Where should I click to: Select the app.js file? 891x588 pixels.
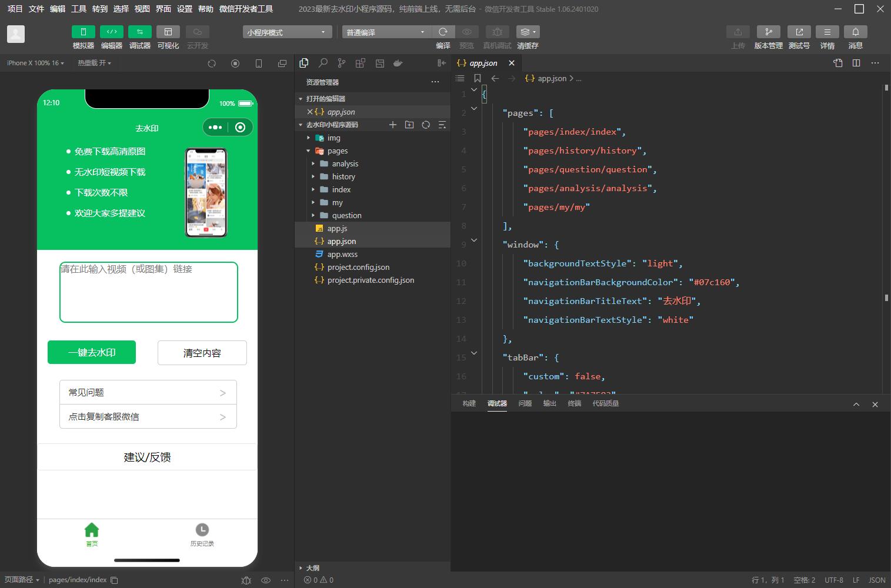[337, 228]
